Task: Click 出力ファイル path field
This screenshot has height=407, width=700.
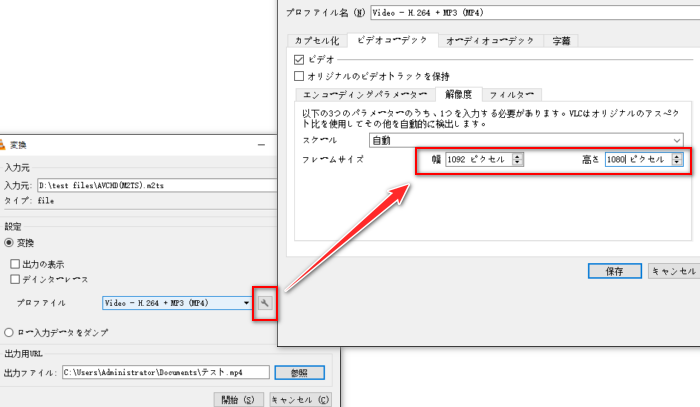Action: click(x=166, y=372)
